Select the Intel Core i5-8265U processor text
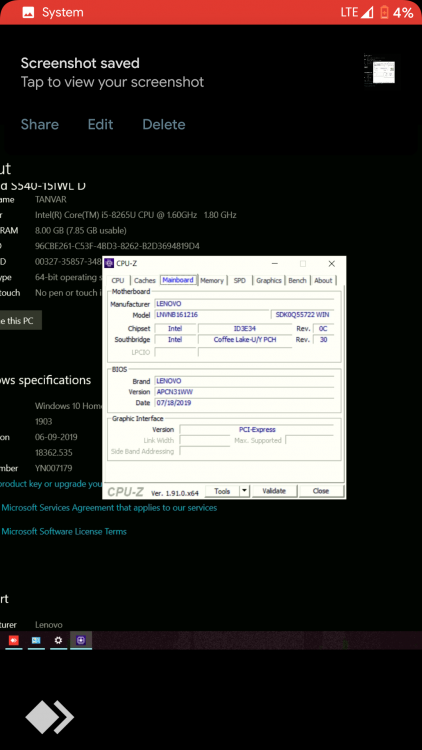The height and width of the screenshot is (750, 422). (135, 215)
